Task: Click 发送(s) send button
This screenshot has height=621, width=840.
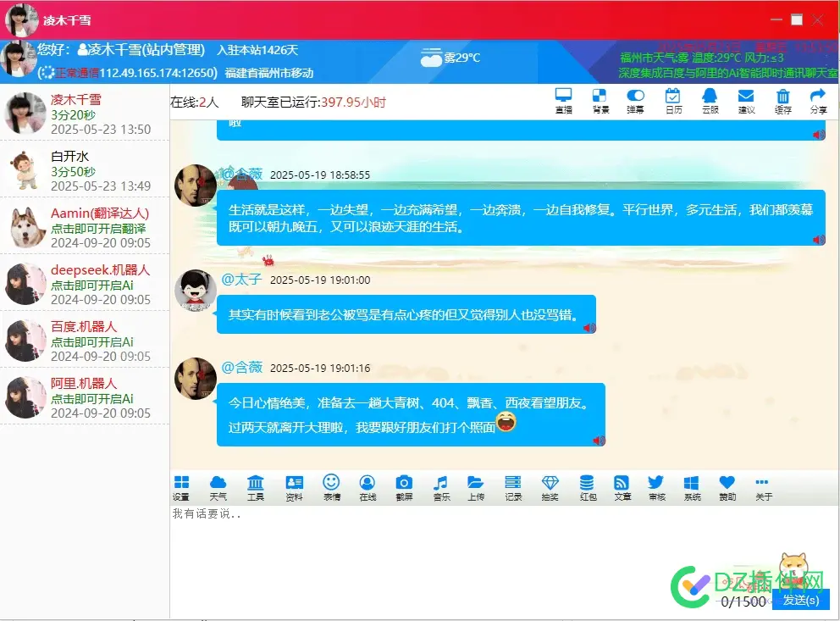Action: coord(801,600)
